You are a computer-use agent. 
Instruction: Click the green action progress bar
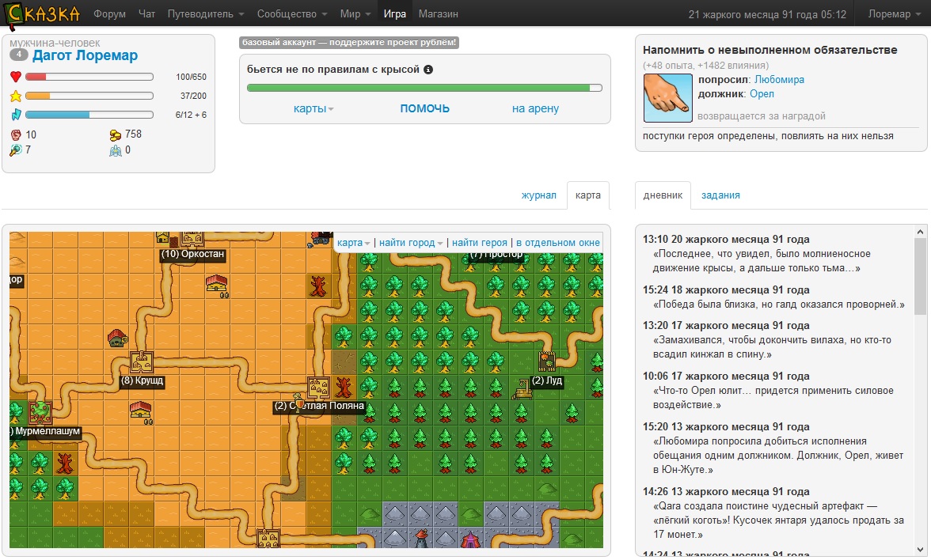tap(424, 88)
